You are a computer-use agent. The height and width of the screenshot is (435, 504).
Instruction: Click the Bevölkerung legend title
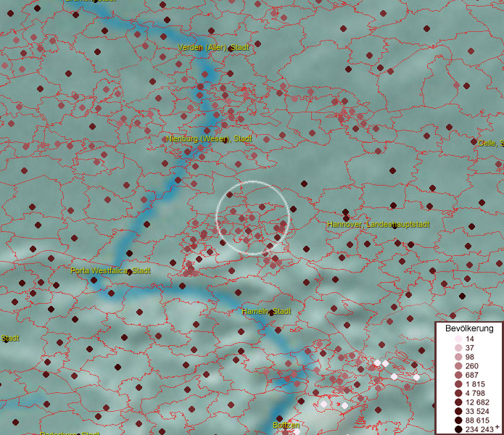click(x=469, y=328)
